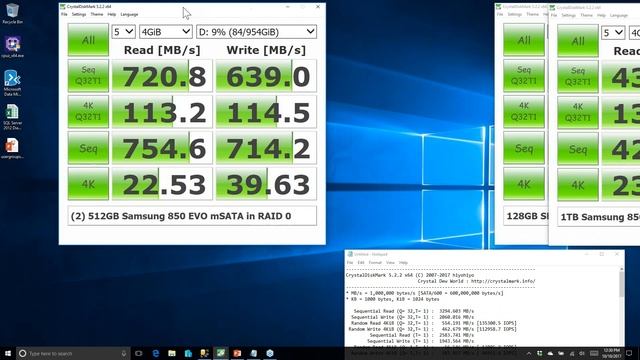The image size is (640, 360).
Task: Click 4K Q32T1 in the 1TB Samsung window
Action: [x=578, y=113]
